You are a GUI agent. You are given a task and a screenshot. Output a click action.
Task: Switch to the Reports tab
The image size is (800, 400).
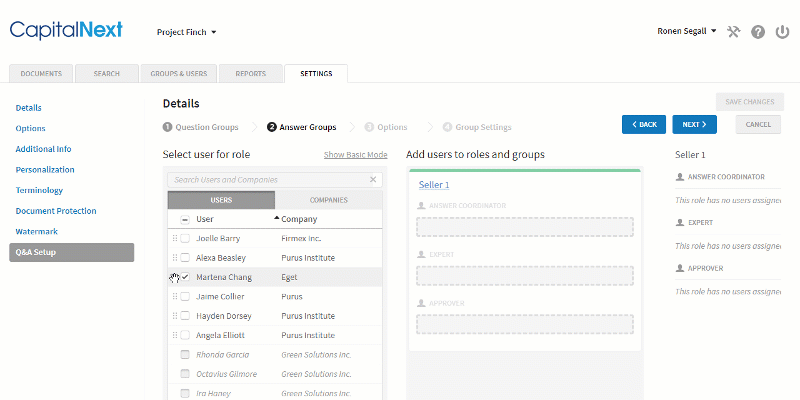click(251, 73)
